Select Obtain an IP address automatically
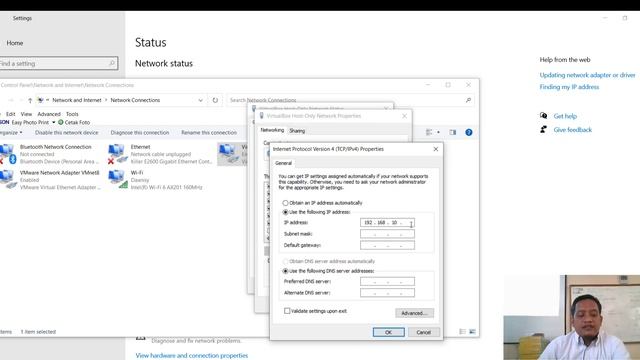 click(x=285, y=203)
